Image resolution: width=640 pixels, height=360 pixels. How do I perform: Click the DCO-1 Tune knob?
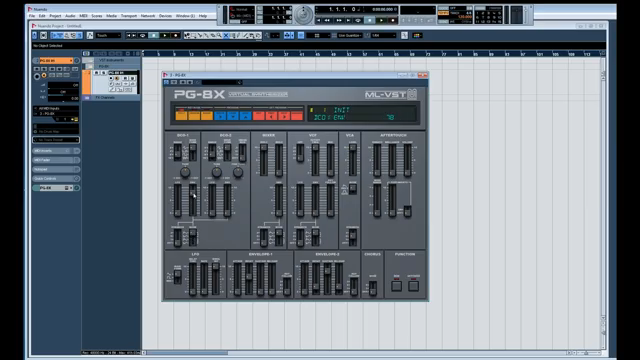pos(185,172)
